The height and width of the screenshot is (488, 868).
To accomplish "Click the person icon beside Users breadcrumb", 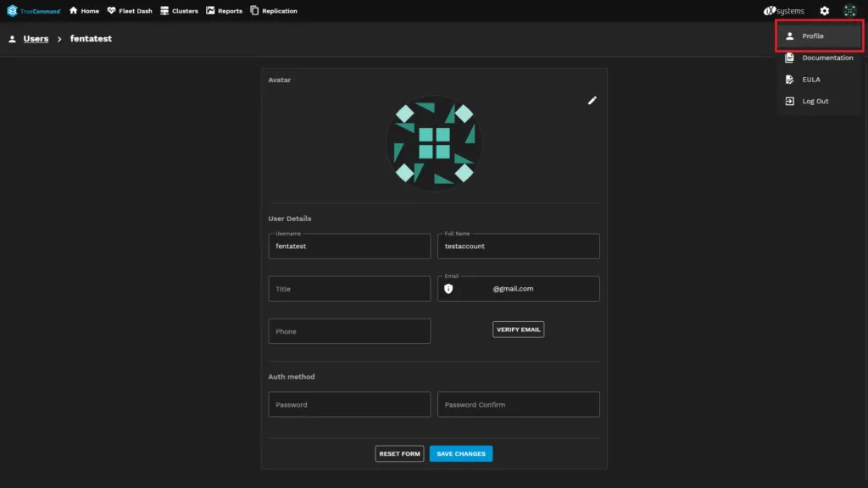I will tap(12, 39).
